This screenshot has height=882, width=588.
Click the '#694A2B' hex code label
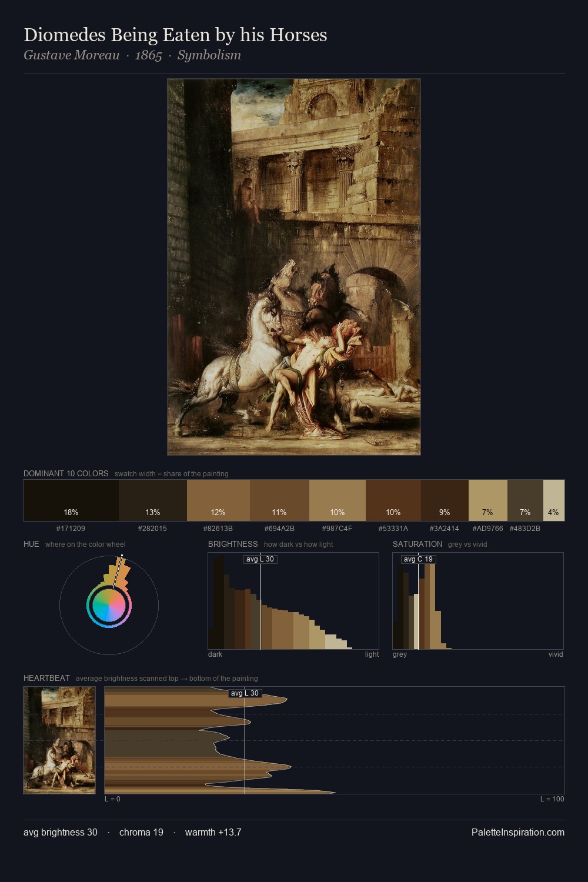(x=279, y=529)
